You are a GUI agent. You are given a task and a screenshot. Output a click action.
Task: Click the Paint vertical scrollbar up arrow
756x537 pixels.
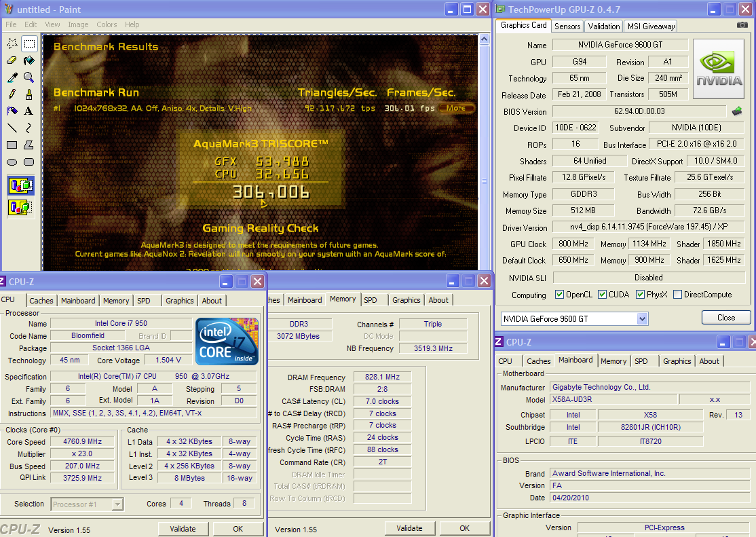(484, 39)
